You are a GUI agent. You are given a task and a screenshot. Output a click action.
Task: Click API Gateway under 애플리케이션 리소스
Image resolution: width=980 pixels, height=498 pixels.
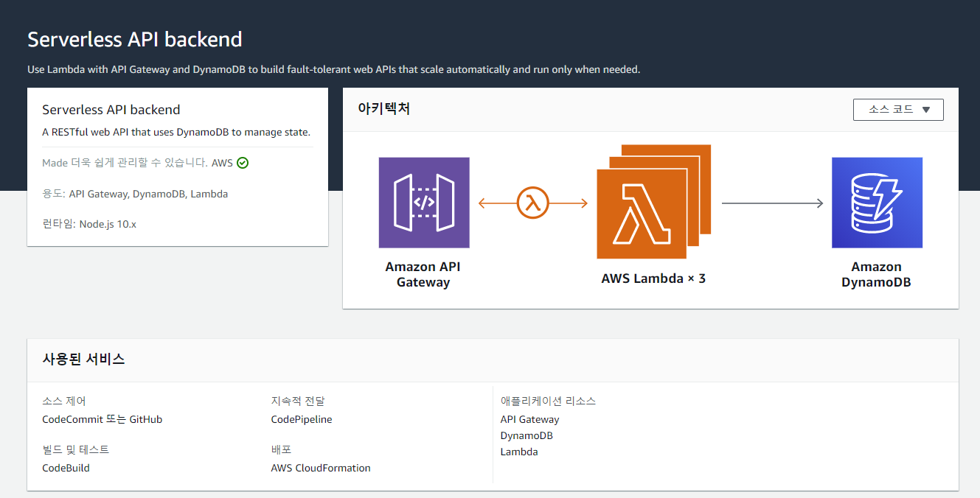coord(530,419)
